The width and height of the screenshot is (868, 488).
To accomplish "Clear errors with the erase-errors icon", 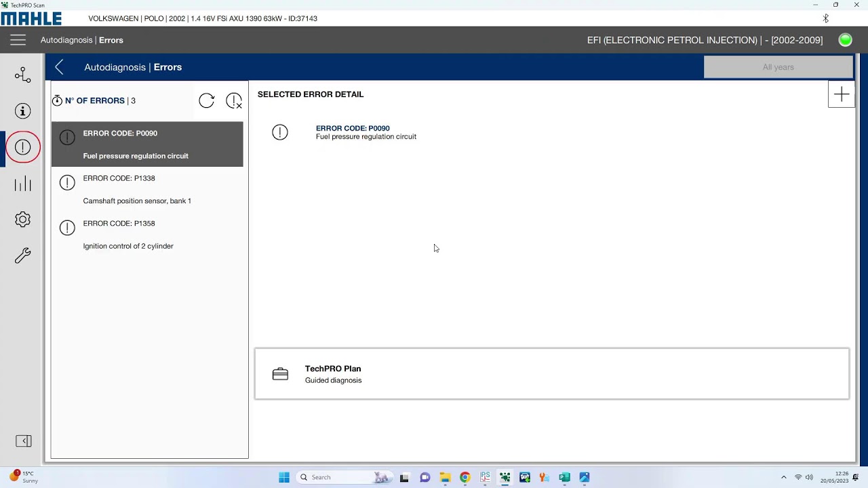I will (234, 101).
